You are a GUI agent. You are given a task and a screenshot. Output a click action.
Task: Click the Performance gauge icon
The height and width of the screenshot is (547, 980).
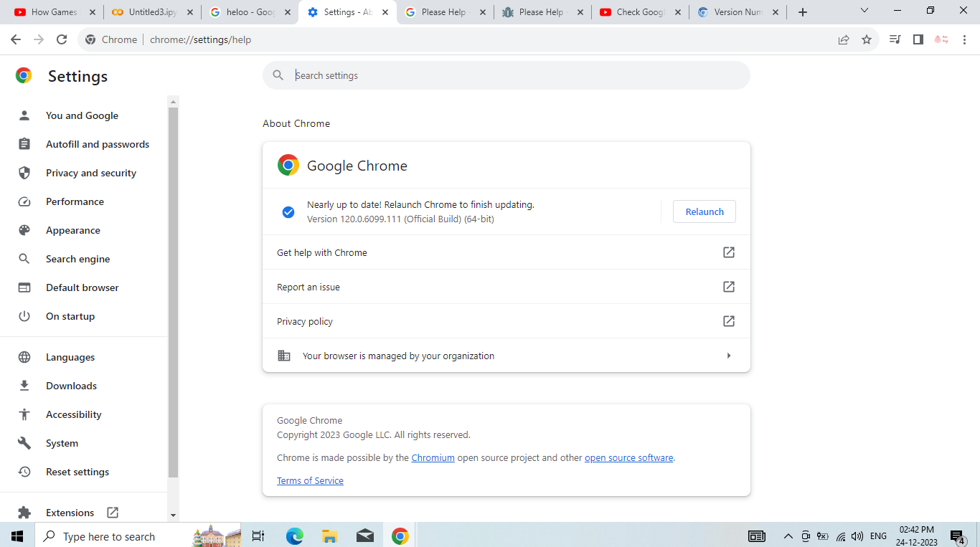point(24,201)
